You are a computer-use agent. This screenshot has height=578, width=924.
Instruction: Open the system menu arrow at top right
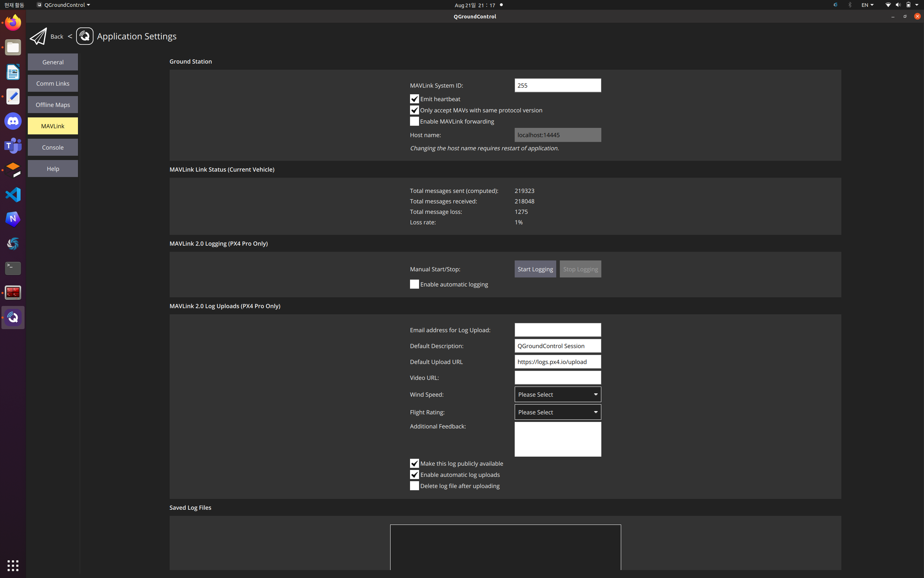click(x=917, y=5)
